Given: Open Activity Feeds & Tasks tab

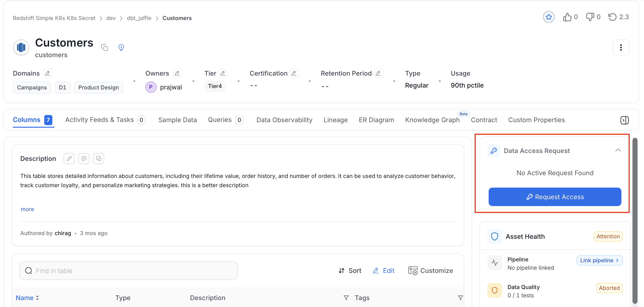Looking at the screenshot, I should pyautogui.click(x=105, y=120).
